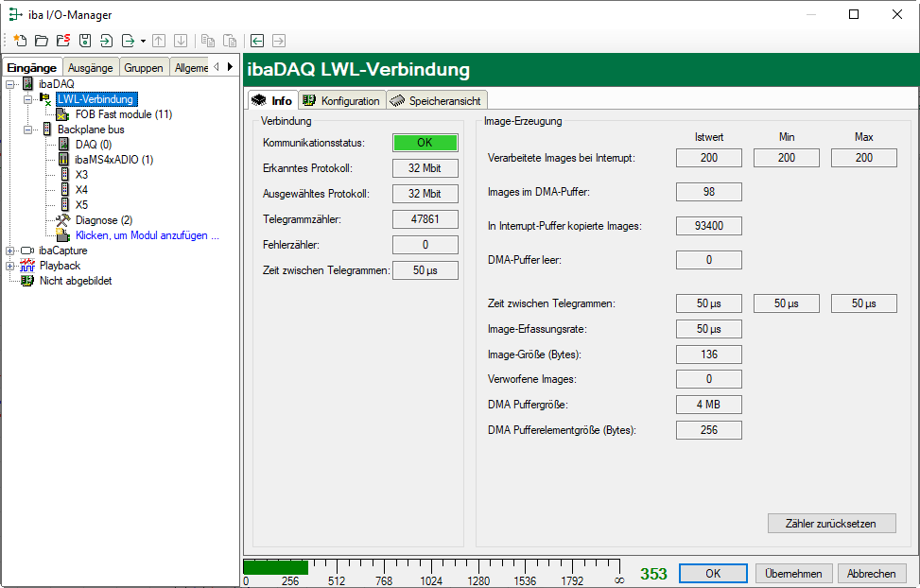Select Backplane bus in the tree

pyautogui.click(x=91, y=130)
